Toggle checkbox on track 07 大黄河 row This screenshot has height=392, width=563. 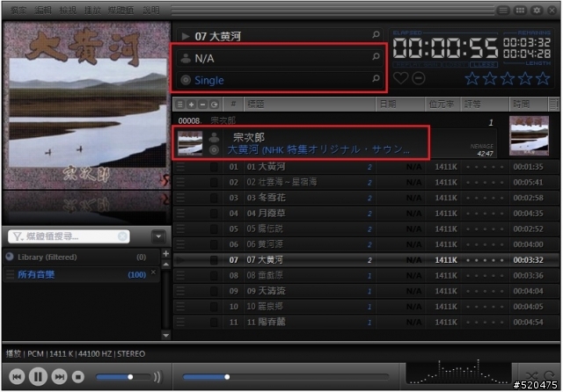pos(214,260)
